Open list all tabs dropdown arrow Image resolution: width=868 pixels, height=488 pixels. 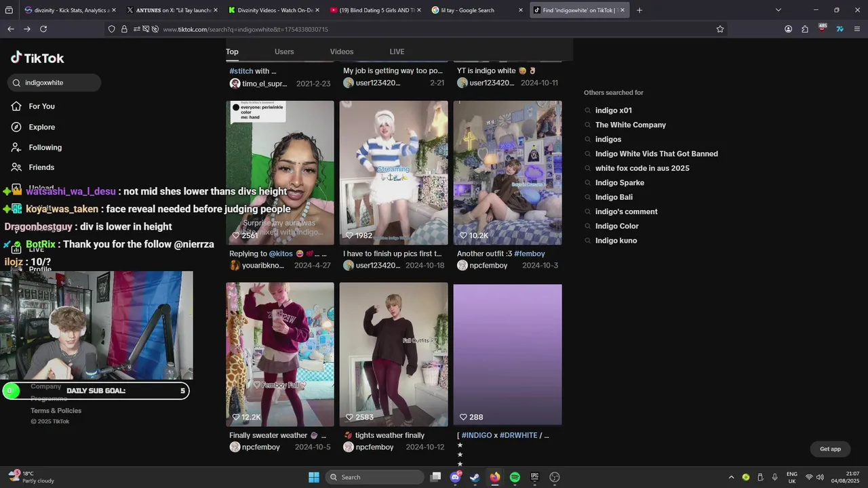778,10
